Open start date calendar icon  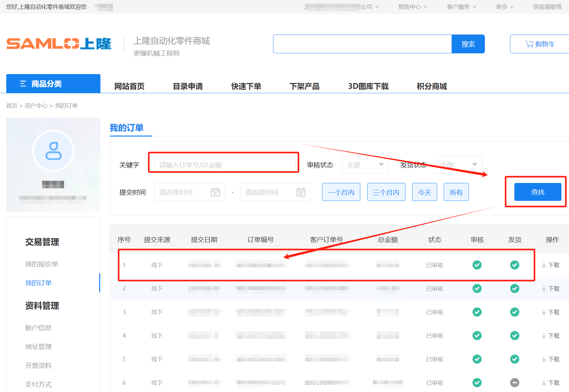(x=215, y=192)
